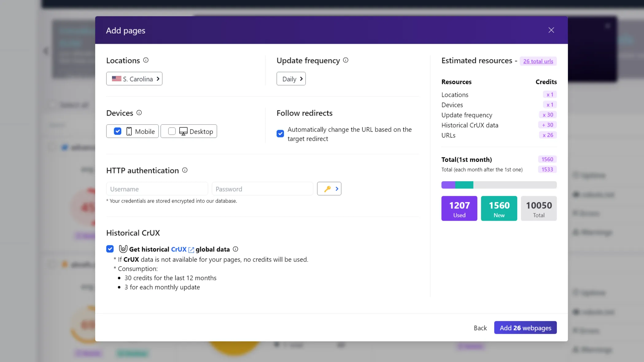Open the S. Carolina location dropdown
This screenshot has height=362, width=644.
134,79
